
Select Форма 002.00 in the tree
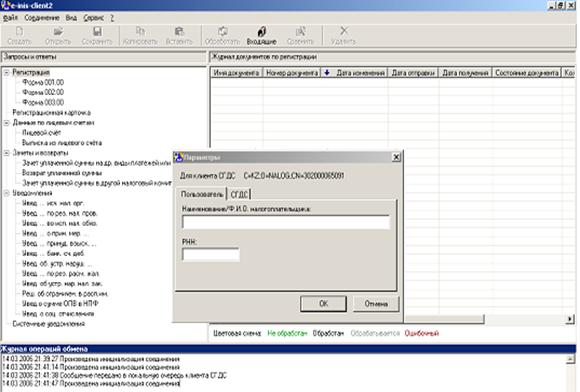[x=43, y=92]
